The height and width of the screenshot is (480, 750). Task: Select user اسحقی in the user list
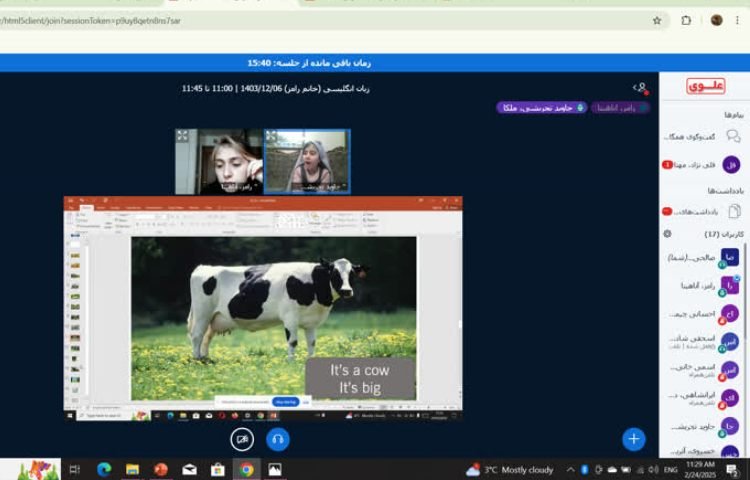pyautogui.click(x=702, y=342)
